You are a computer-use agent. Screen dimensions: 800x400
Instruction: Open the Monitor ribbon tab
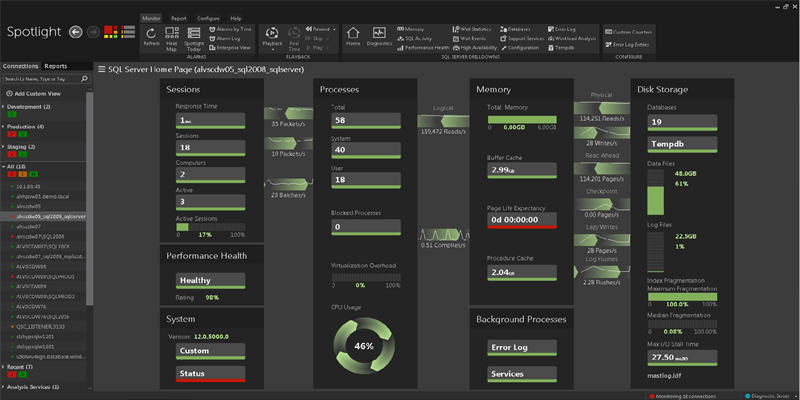[152, 18]
